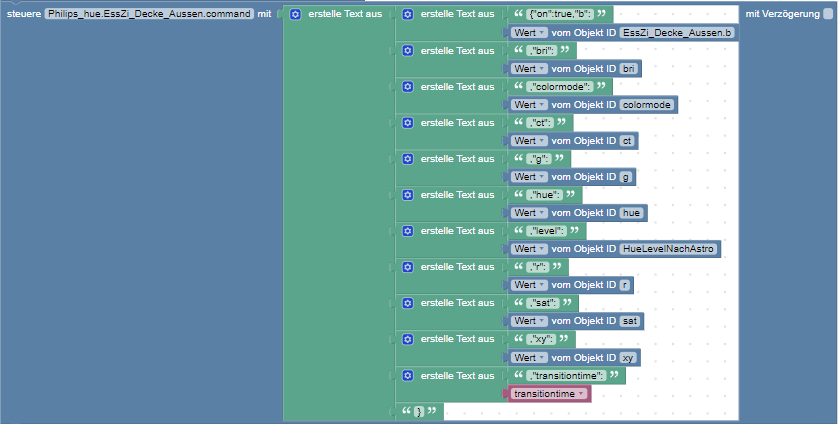Viewport: 839px width, 424px height.
Task: Edit the text field ',"transitiontime":'
Action: coord(566,376)
